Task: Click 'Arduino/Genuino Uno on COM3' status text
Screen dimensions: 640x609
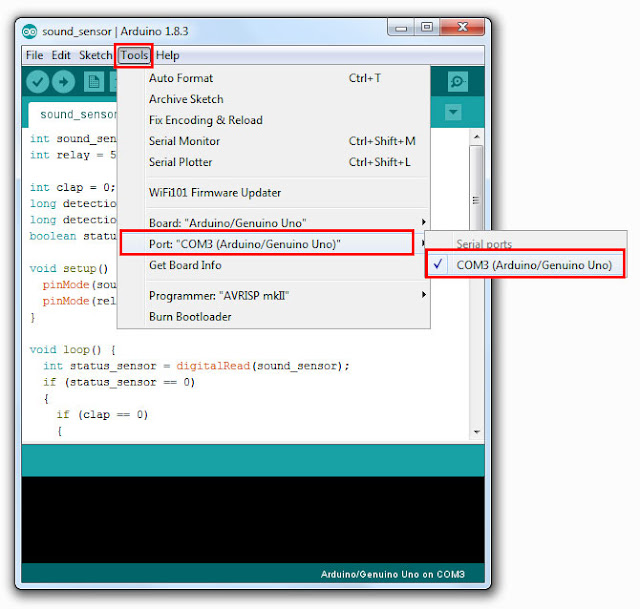Action: [393, 574]
